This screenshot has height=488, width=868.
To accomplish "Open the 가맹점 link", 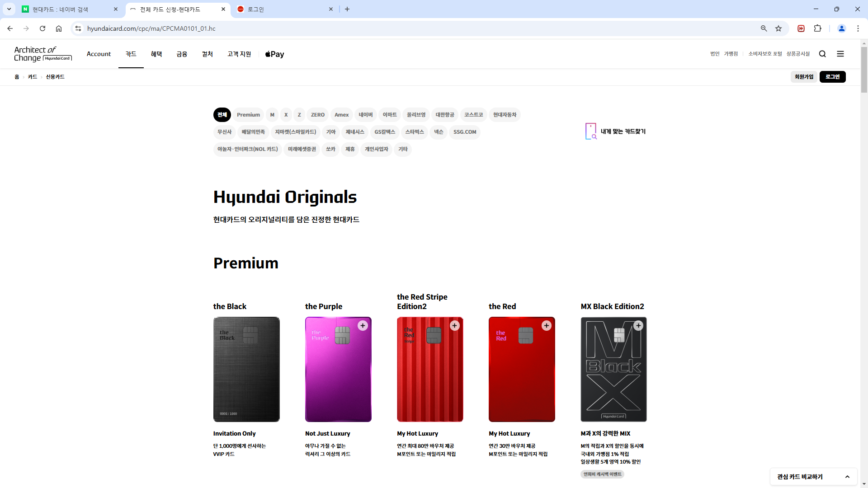I will [x=731, y=54].
